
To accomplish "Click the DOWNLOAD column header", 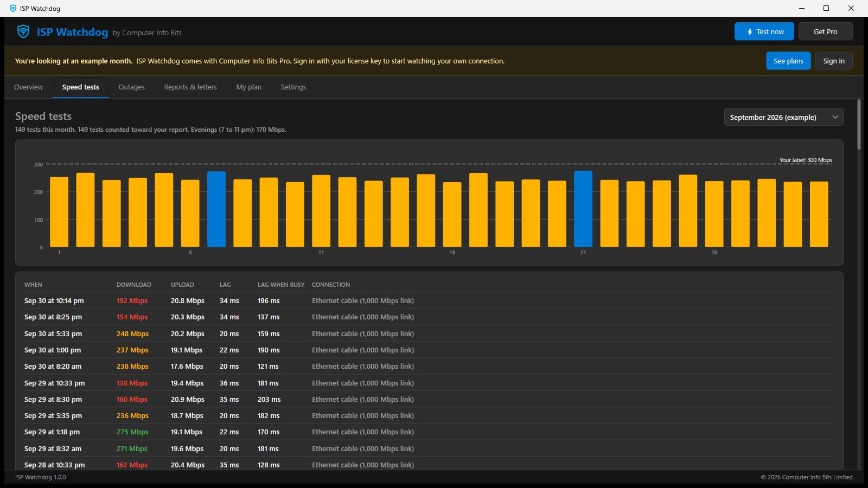I will click(x=134, y=285).
